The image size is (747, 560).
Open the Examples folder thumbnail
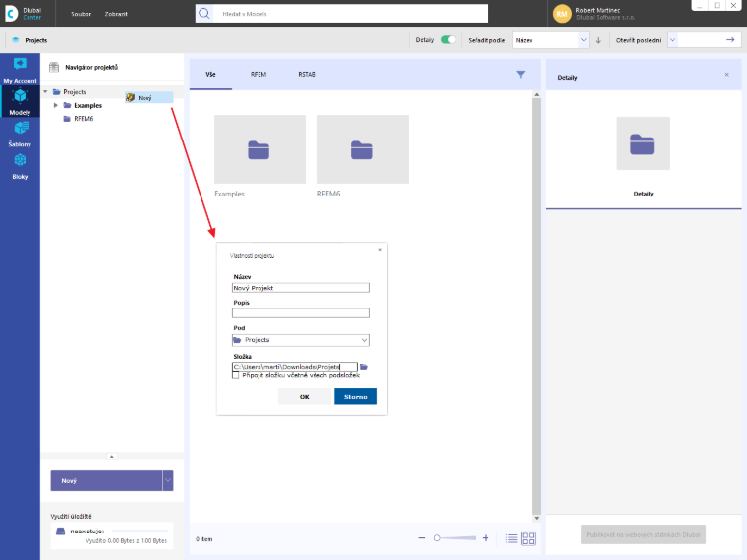[x=259, y=149]
